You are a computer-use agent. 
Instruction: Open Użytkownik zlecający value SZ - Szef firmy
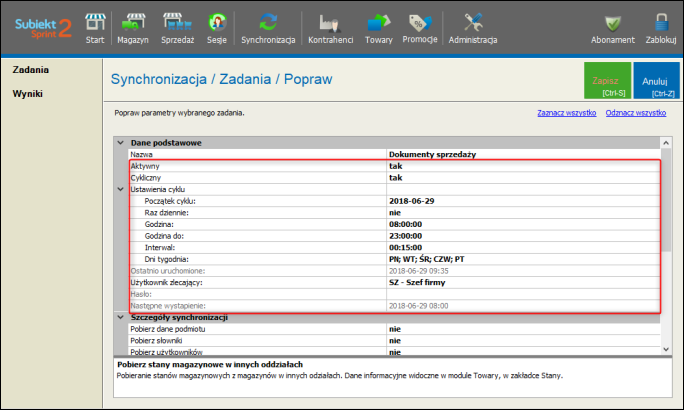pos(523,283)
